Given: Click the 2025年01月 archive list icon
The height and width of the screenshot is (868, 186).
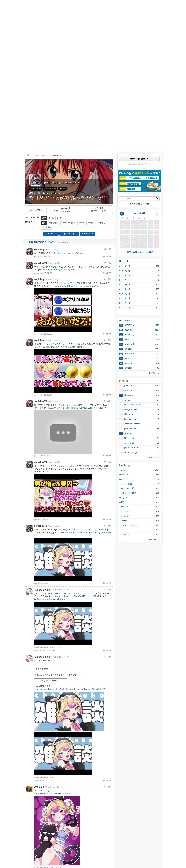Looking at the screenshot, I should (x=121, y=330).
